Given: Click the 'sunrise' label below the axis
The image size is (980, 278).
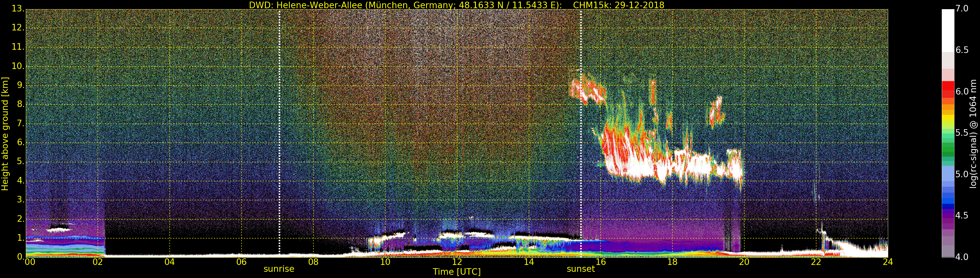Looking at the screenshot, I should point(279,269).
